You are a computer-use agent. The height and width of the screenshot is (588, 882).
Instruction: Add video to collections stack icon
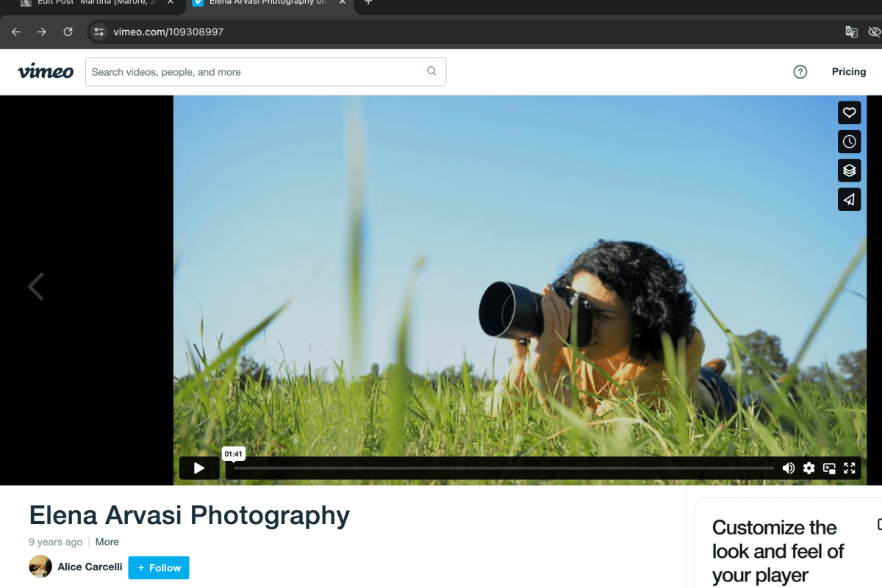(849, 171)
